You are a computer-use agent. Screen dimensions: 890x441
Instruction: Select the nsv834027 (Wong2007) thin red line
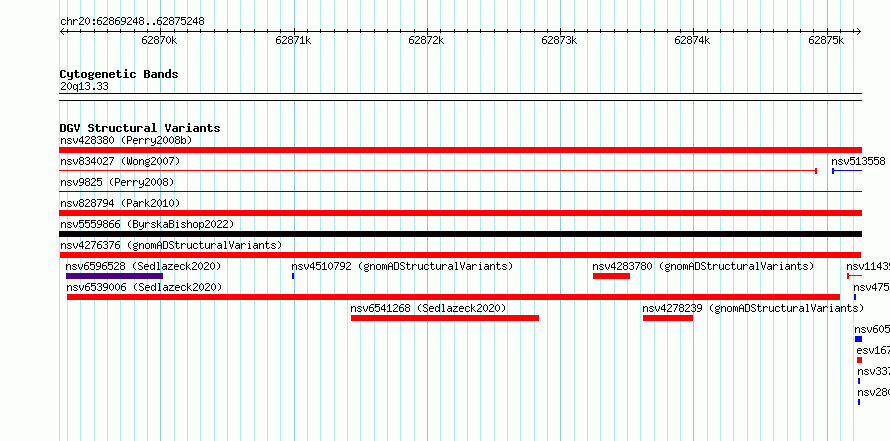(x=438, y=171)
